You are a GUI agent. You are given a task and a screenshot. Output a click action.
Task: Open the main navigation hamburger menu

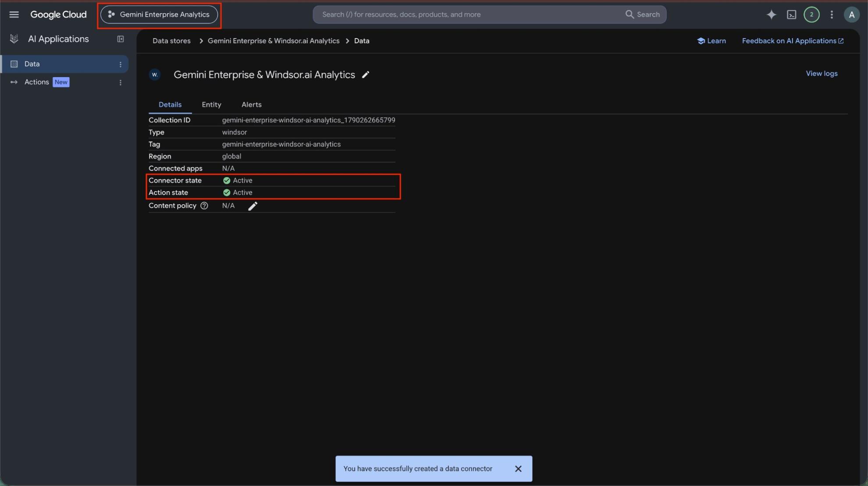(14, 14)
